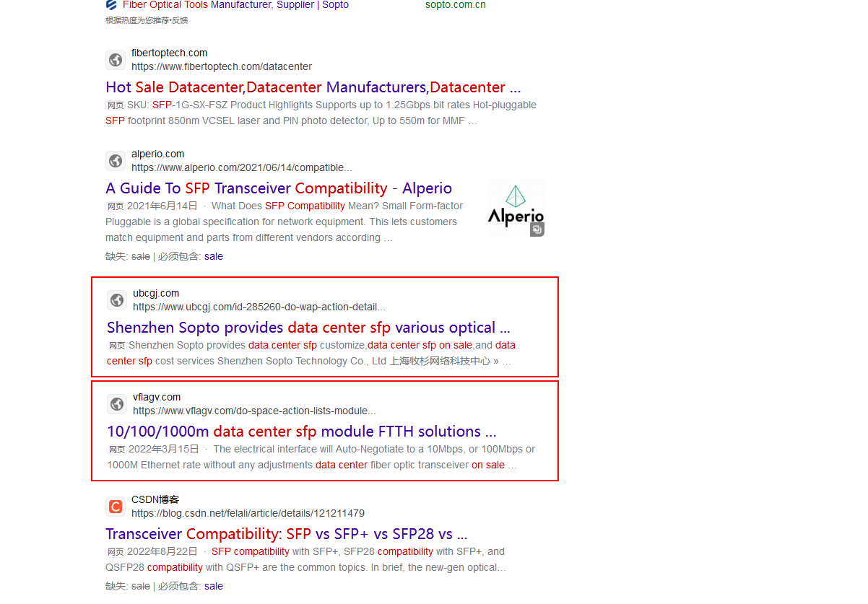The image size is (868, 604).
Task: Click the 反馈 feedback link
Action: (x=180, y=20)
